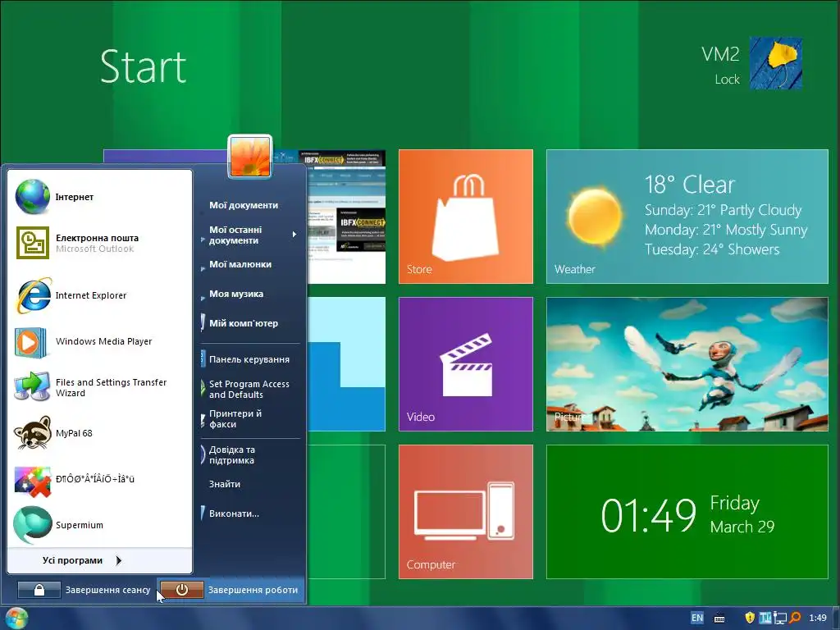Expand Усі програми arrow

[x=119, y=560]
